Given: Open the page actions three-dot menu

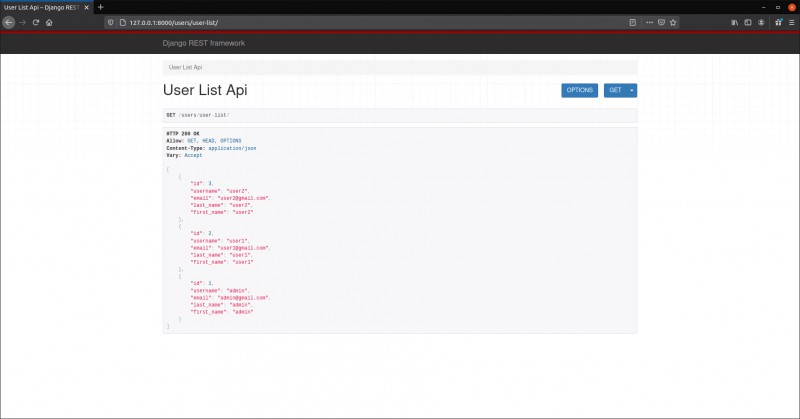Looking at the screenshot, I should click(649, 22).
